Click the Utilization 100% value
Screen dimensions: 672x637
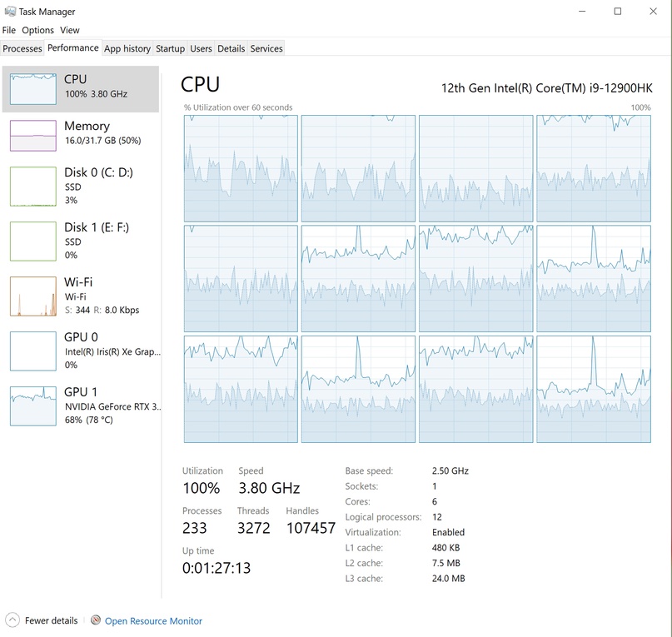tap(201, 488)
